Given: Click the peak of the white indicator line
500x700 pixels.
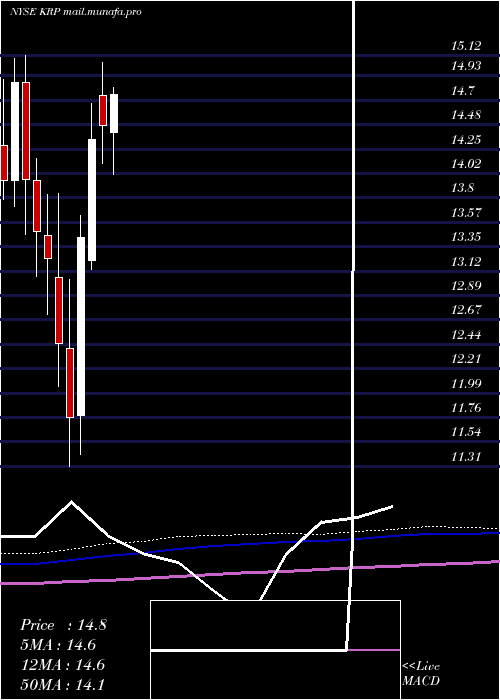Looking at the screenshot, I should tap(71, 502).
